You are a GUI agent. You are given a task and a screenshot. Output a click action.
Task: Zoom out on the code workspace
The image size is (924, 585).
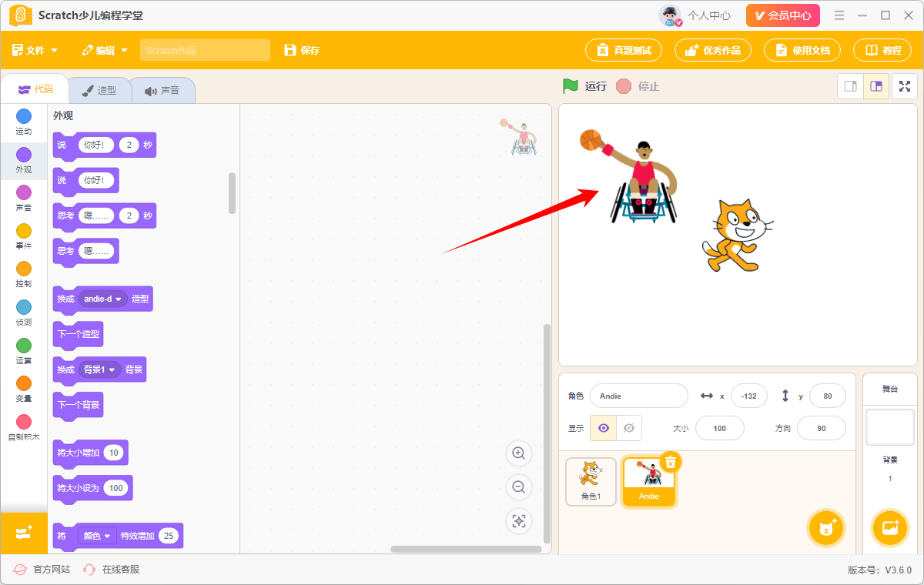[519, 487]
